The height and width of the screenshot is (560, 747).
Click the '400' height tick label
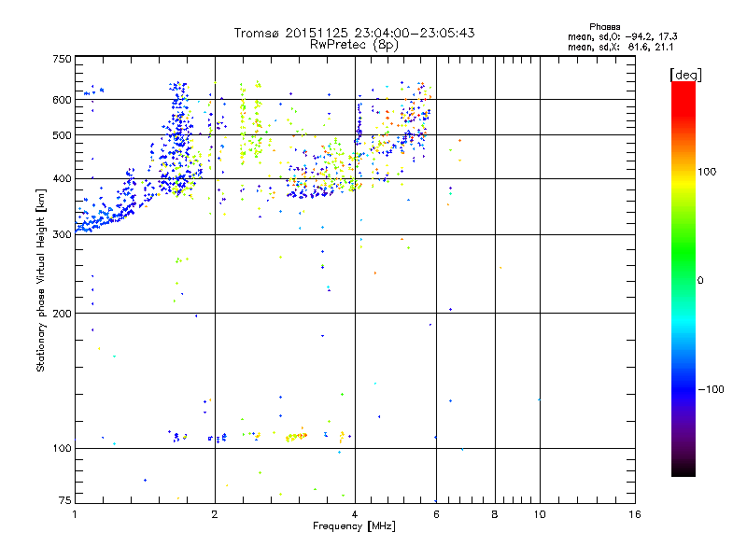pyautogui.click(x=62, y=178)
